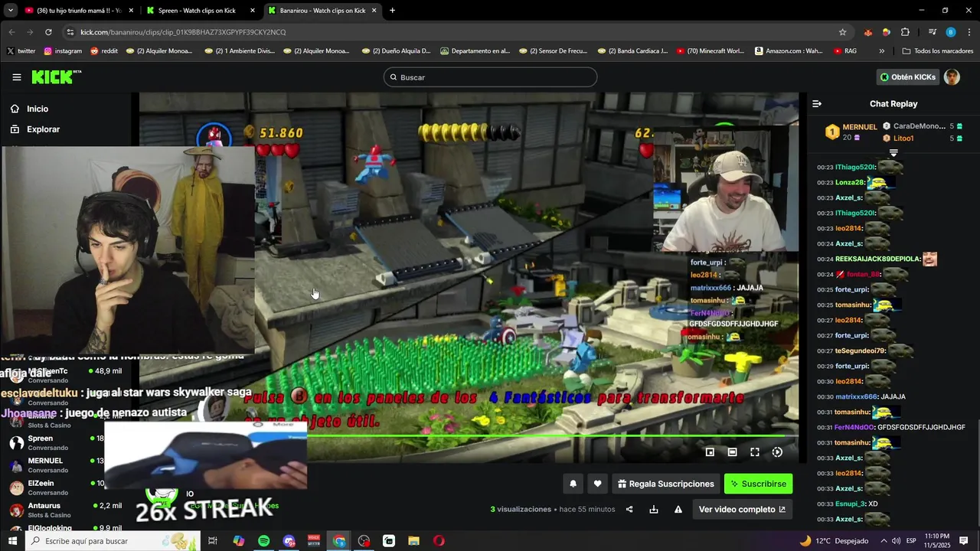Open the instagram bookmark
The width and height of the screenshot is (980, 551).
[x=63, y=51]
